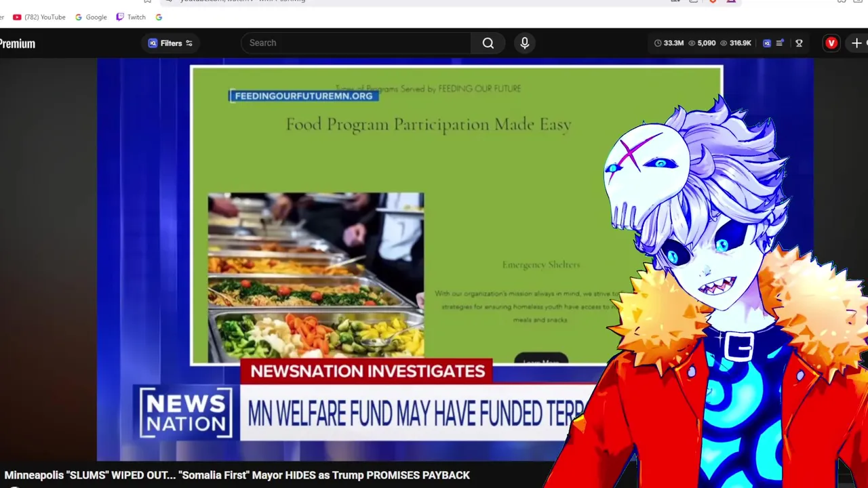The width and height of the screenshot is (868, 488).
Task: Open the (782) YouTube bookmark
Action: (39, 17)
